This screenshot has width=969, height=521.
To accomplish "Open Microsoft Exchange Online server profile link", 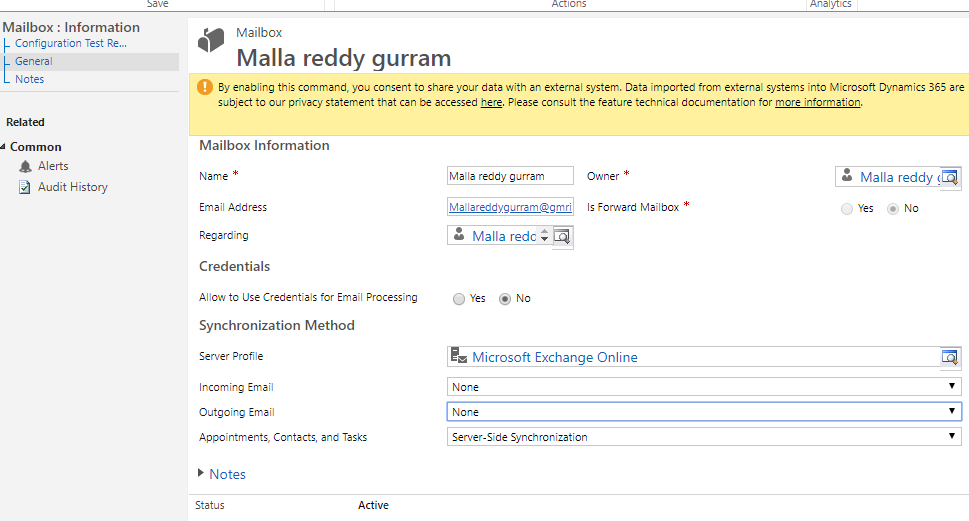I will point(554,357).
